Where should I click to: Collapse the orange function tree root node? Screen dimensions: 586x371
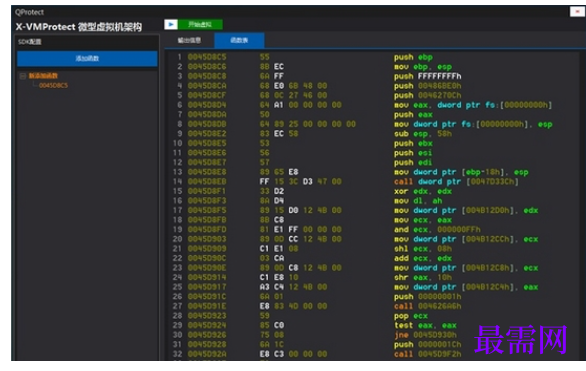click(x=23, y=76)
